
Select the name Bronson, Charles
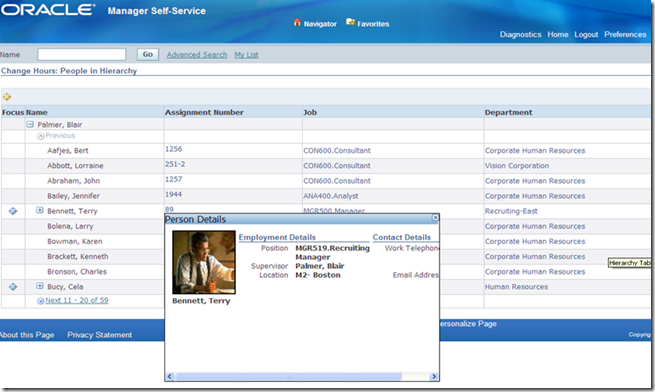point(77,271)
